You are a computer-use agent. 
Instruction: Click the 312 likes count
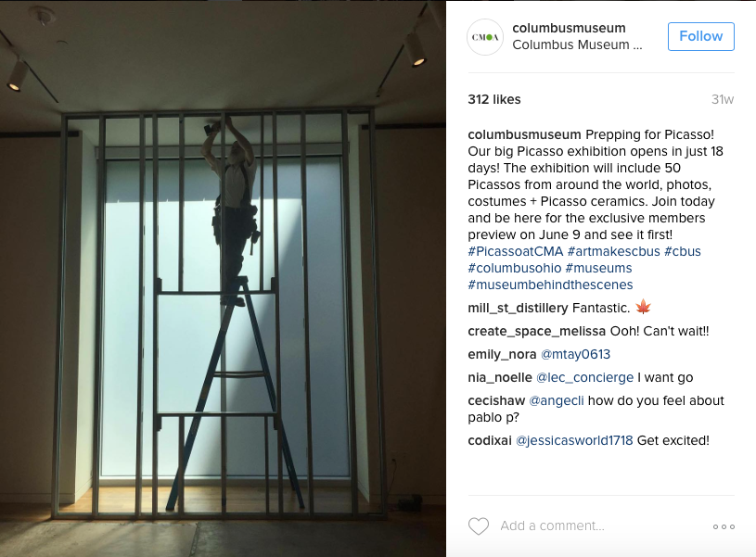pyautogui.click(x=494, y=99)
